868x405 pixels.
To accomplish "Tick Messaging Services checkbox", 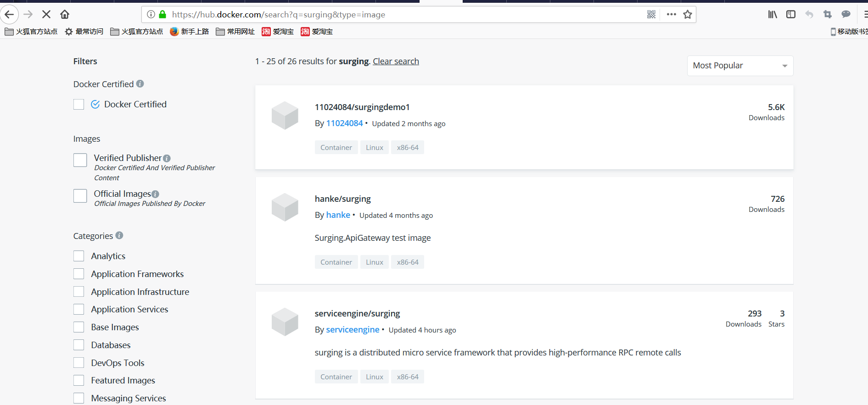I will [x=79, y=398].
